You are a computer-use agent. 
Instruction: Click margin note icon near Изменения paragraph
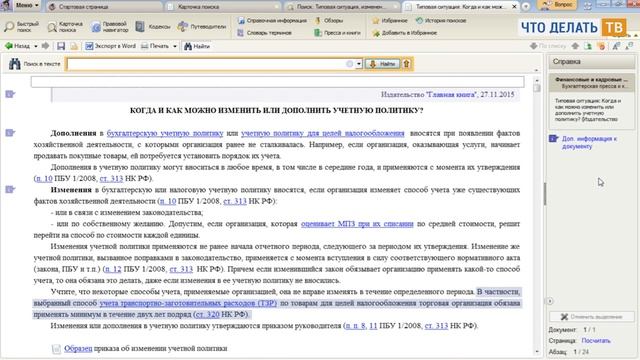point(10,189)
